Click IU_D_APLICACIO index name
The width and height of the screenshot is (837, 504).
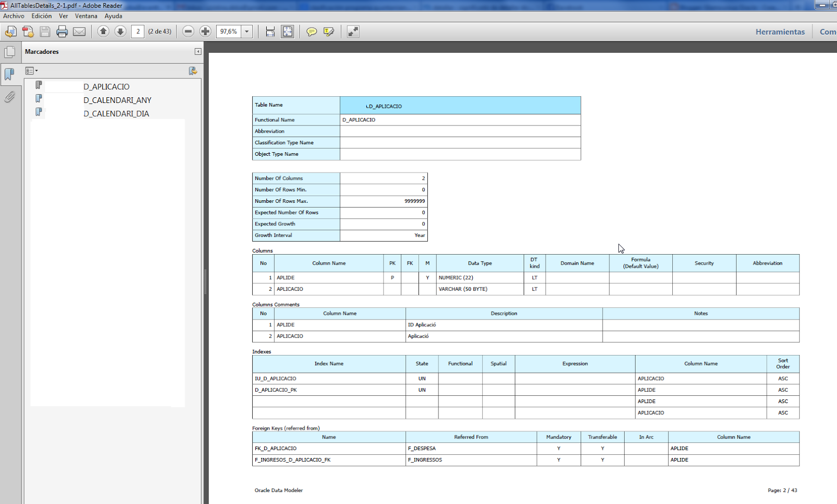pyautogui.click(x=275, y=379)
